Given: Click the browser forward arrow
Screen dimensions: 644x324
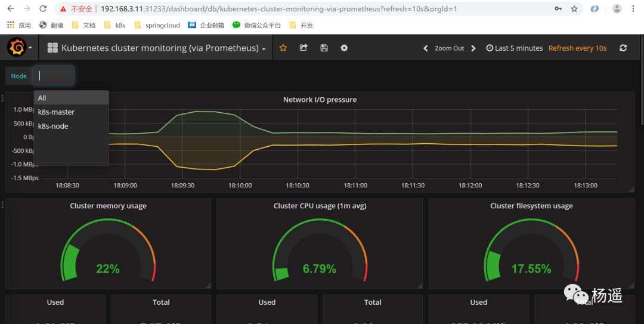Looking at the screenshot, I should tap(27, 8).
